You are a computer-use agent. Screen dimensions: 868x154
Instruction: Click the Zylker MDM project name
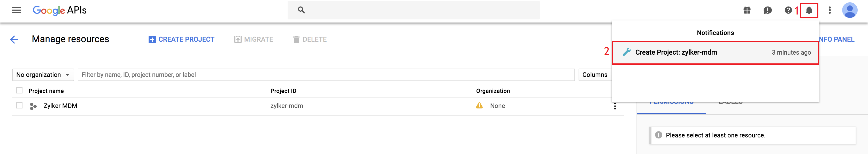60,106
